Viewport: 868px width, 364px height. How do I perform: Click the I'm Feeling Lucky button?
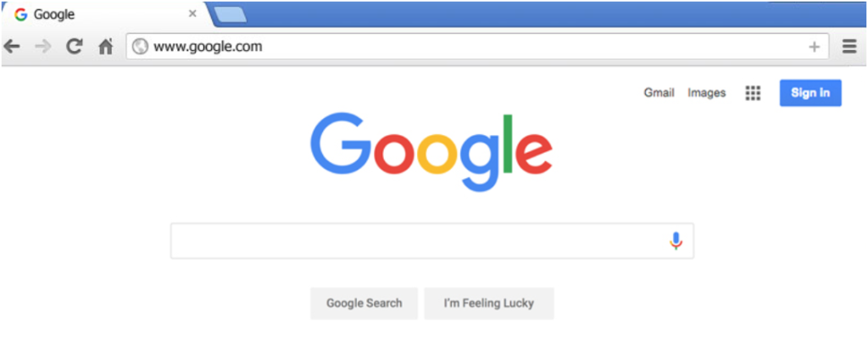coord(489,303)
